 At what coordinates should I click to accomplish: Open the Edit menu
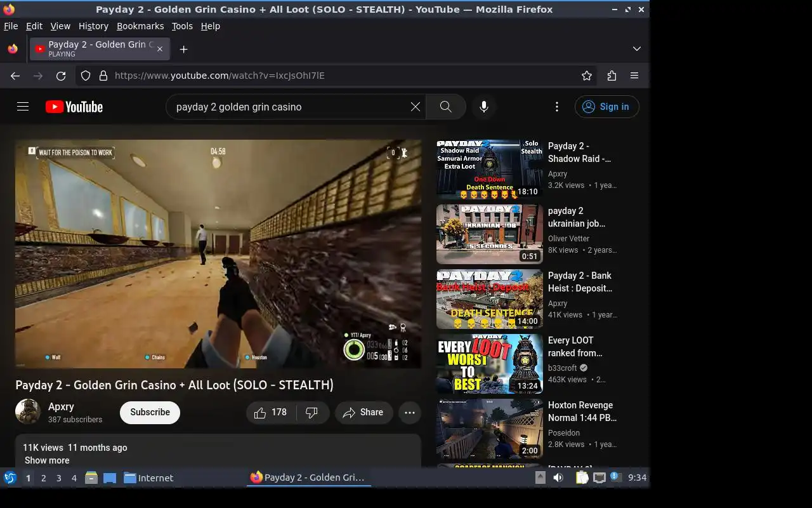click(34, 26)
